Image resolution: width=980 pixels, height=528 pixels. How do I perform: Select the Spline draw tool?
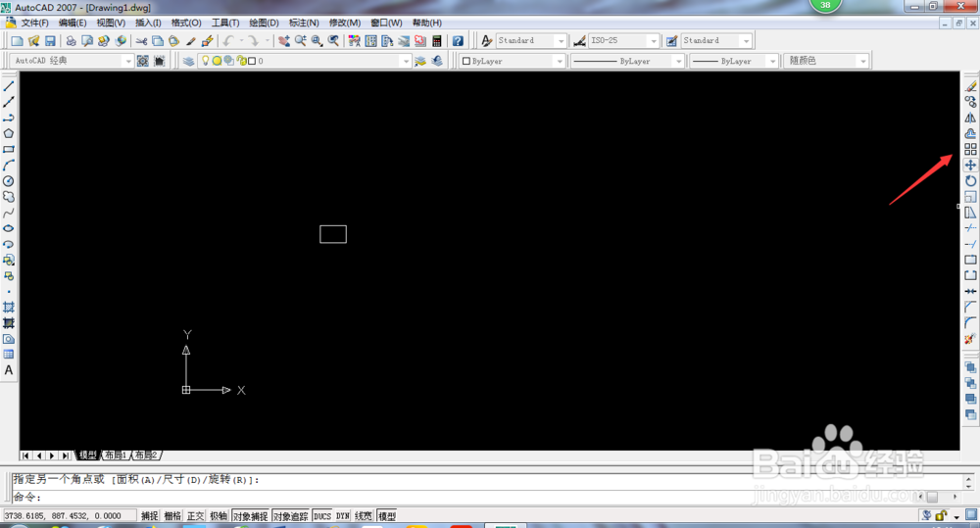9,213
